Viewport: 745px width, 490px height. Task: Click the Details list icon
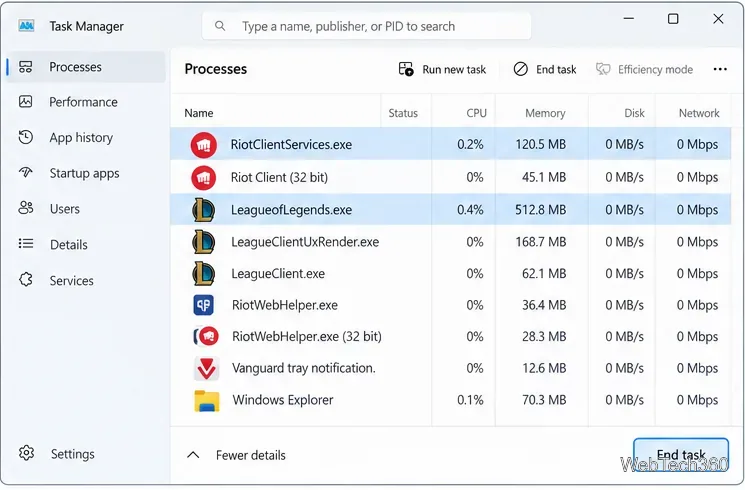coord(26,244)
